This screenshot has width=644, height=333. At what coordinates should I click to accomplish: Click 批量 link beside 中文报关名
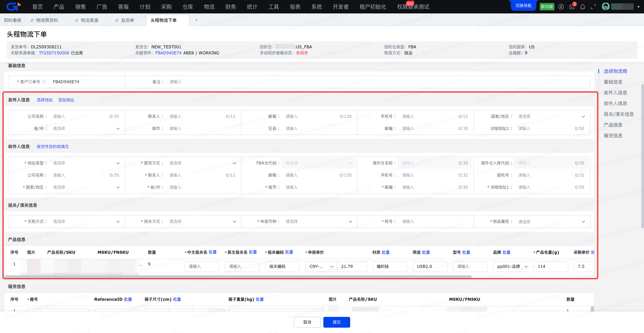(213, 252)
